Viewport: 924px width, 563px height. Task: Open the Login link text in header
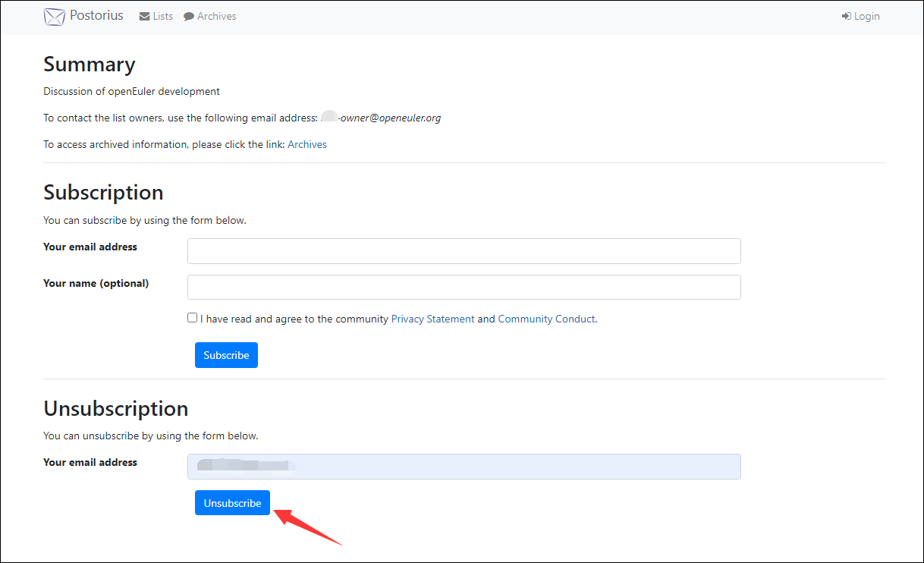866,17
